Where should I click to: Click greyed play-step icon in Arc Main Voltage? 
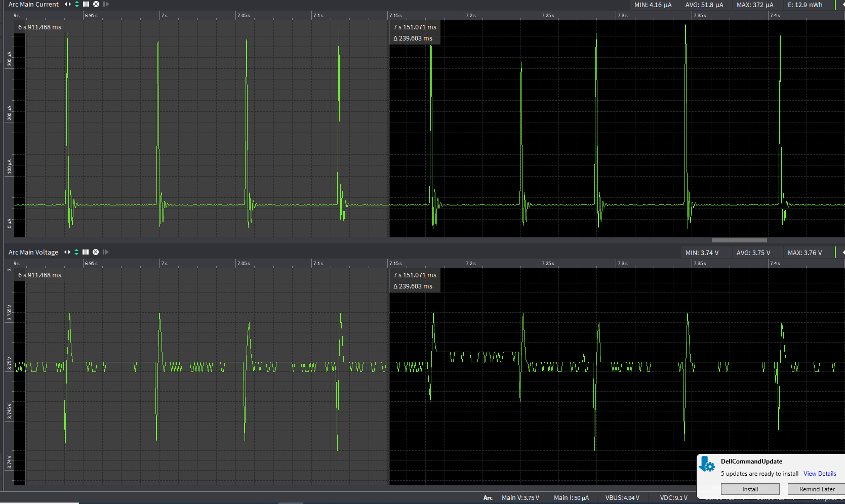(x=105, y=252)
